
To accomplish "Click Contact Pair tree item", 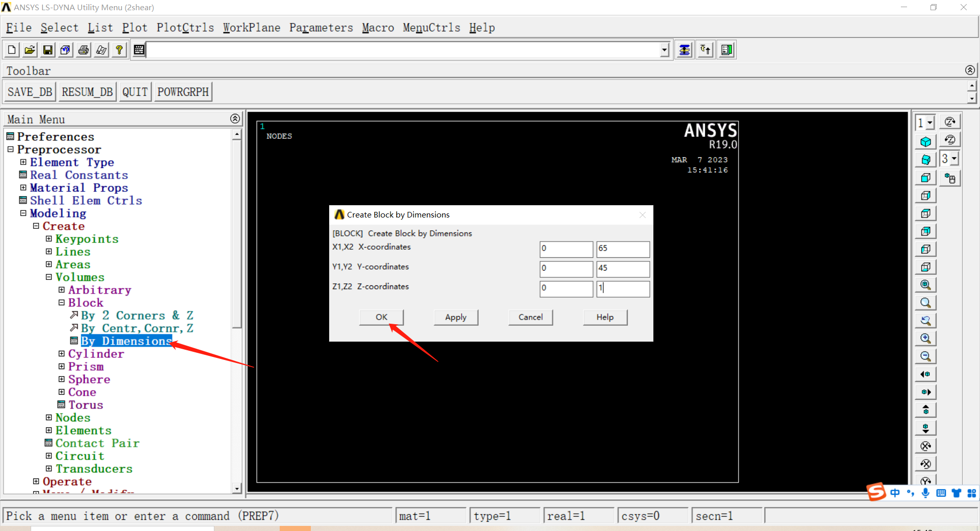I will tap(97, 443).
